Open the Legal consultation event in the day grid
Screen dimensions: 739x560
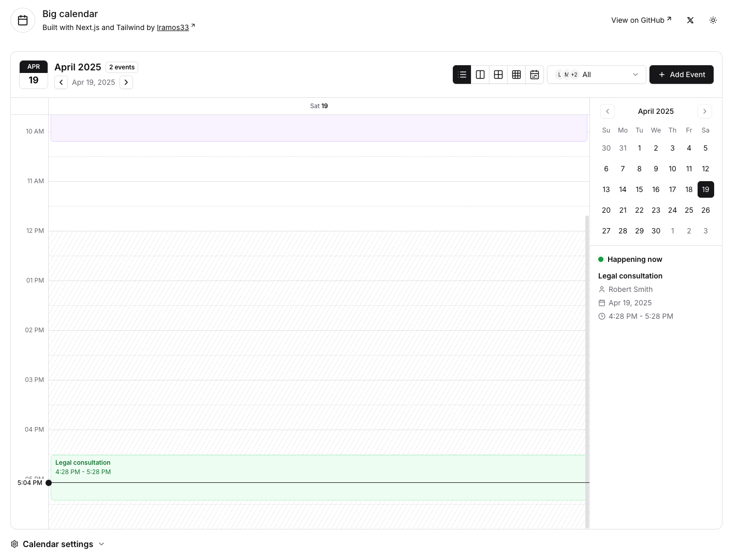pyautogui.click(x=318, y=478)
